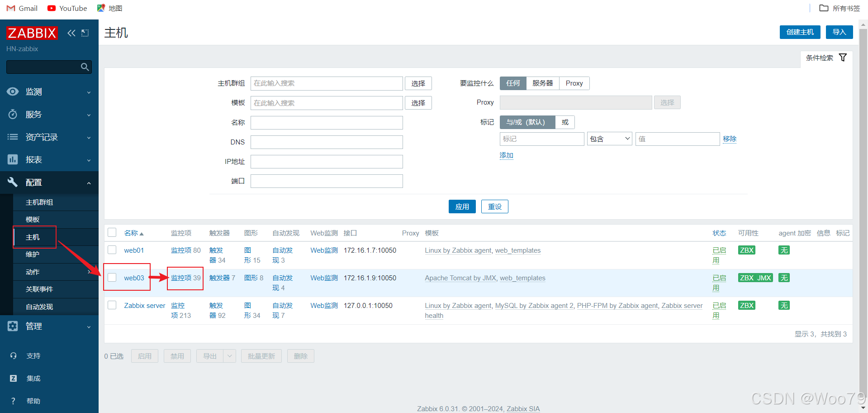This screenshot has height=413, width=868.
Task: Click the ZBX badge for Zabbix server
Action: [747, 305]
